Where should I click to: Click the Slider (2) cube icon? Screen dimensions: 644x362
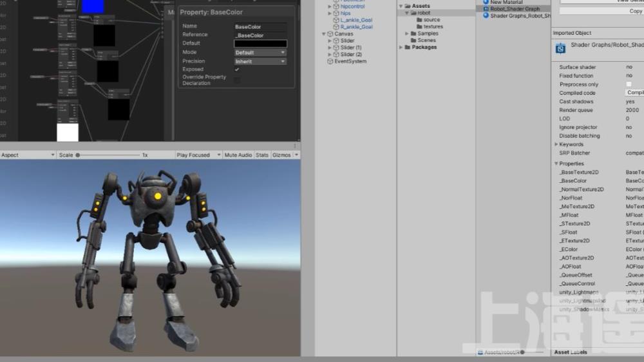click(x=336, y=54)
